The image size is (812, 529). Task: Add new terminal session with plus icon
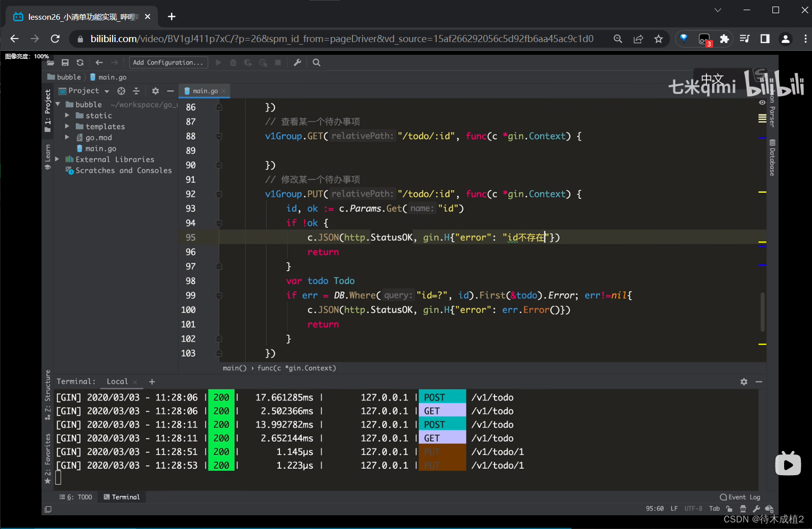pos(152,381)
